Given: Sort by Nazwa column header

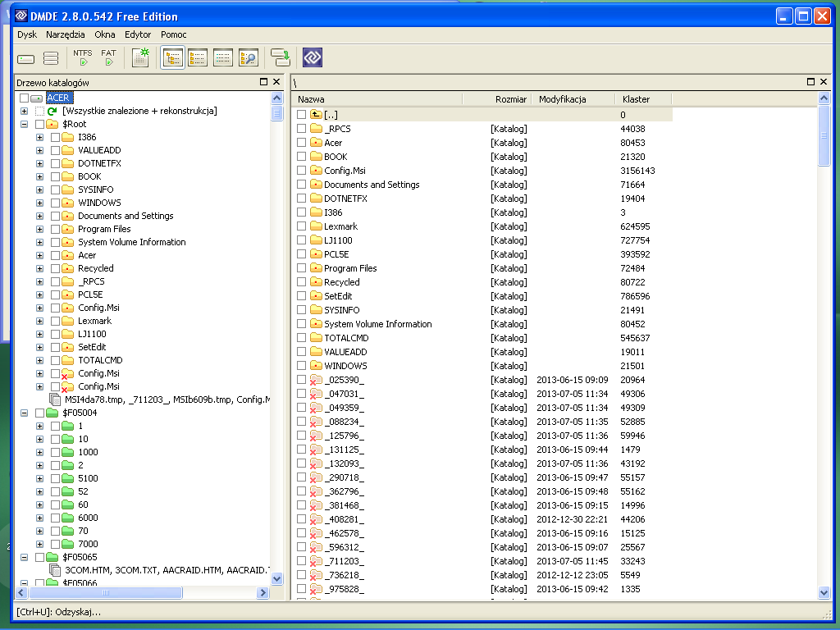Looking at the screenshot, I should [x=377, y=99].
